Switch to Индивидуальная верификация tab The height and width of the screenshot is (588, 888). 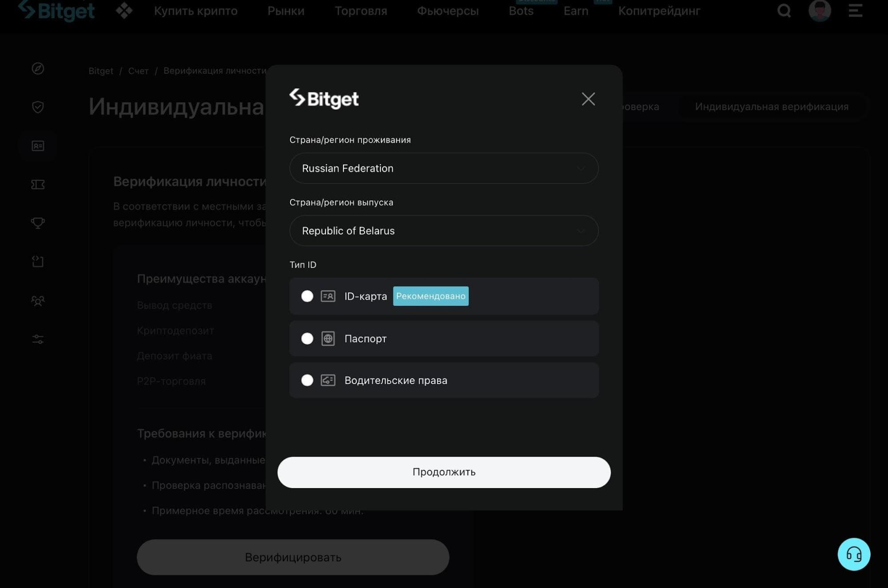click(x=772, y=107)
